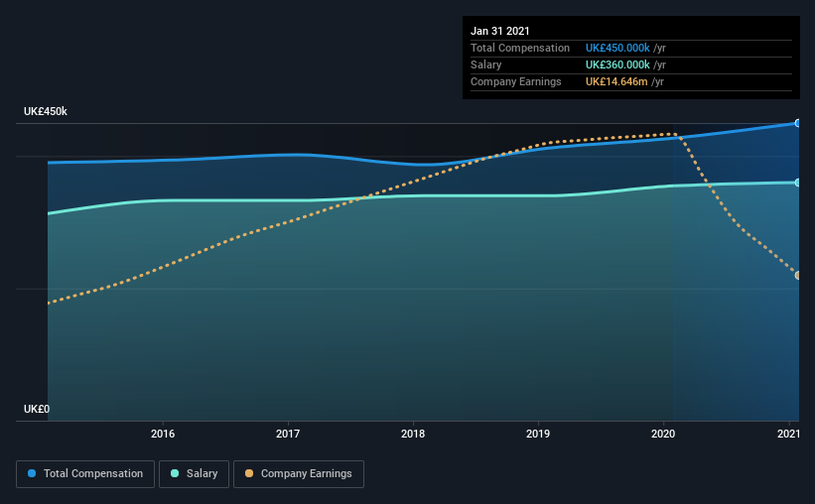Click the Salary label in the tooltip
The width and height of the screenshot is (815, 504).
click(486, 64)
